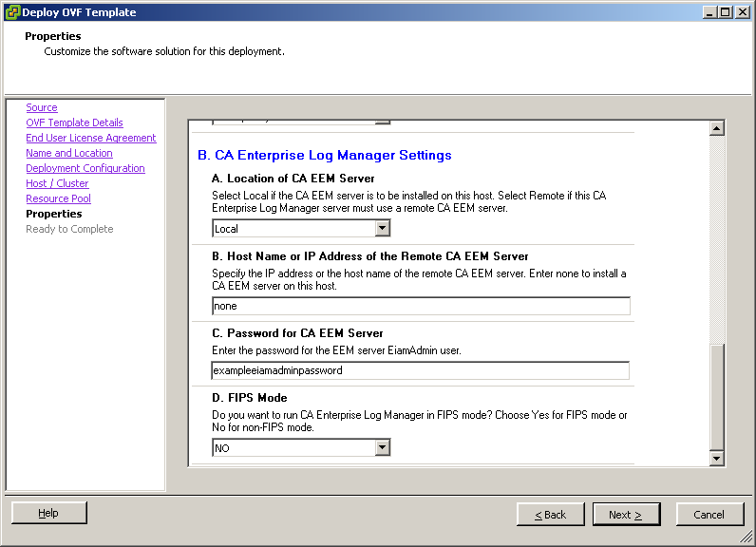
Task: Click the scrollbar up arrow
Action: pos(717,128)
